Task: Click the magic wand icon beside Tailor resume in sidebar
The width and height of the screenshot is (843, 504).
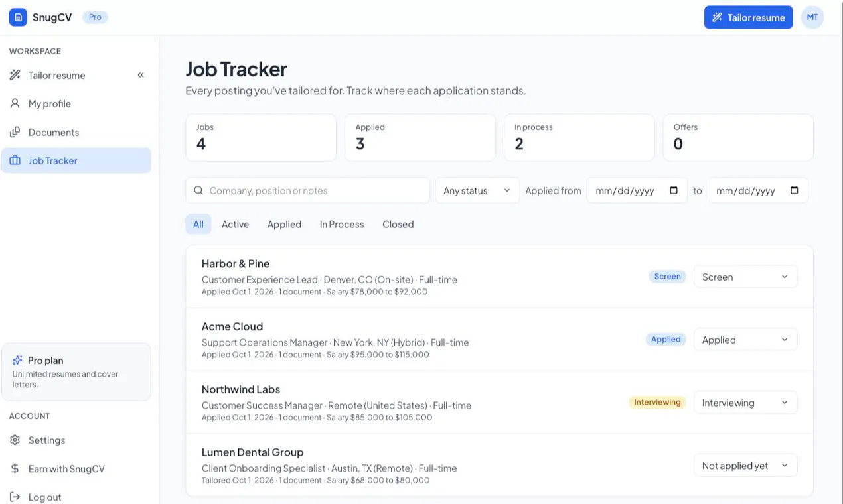Action: pyautogui.click(x=15, y=75)
